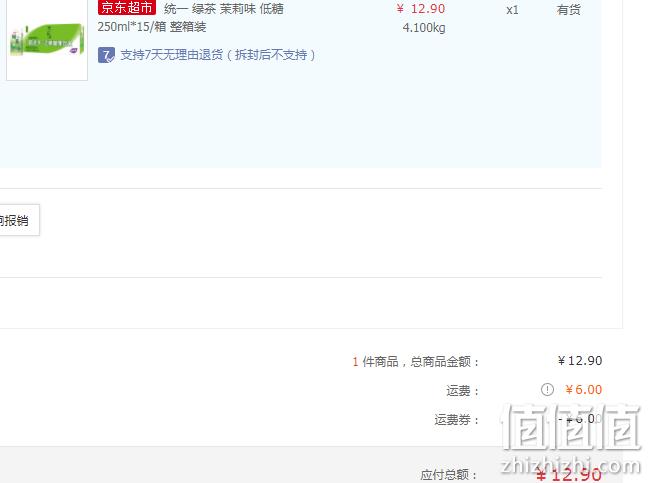The width and height of the screenshot is (650, 483).
Task: Click the orange ¥6.00 shipping fee
Action: click(583, 390)
